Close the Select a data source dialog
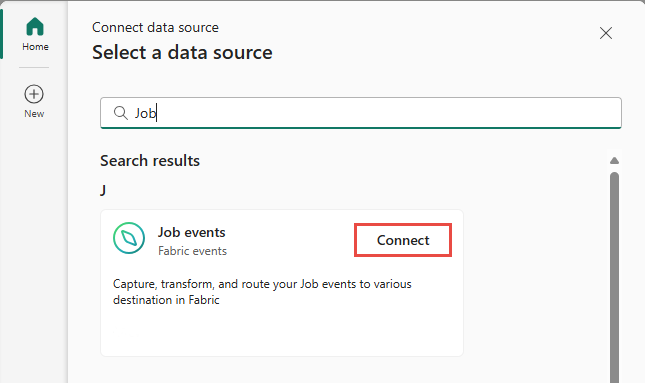 pyautogui.click(x=606, y=33)
